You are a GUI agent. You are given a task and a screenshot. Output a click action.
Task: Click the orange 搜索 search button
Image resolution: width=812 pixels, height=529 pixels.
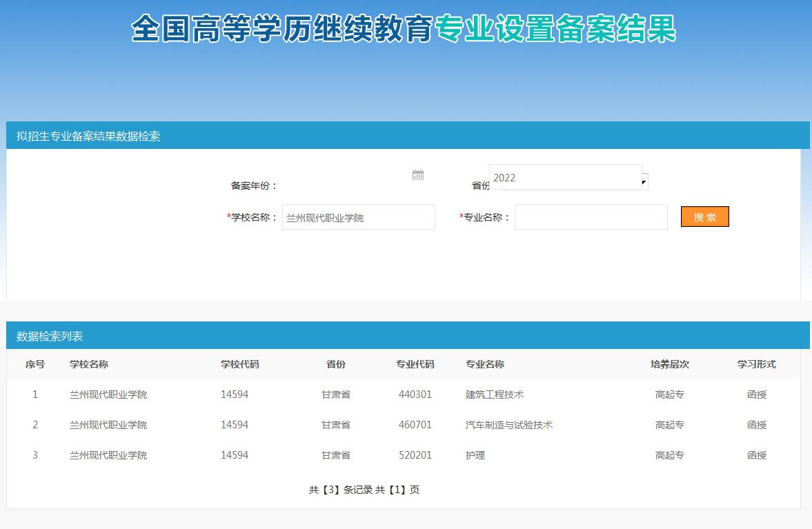point(704,217)
